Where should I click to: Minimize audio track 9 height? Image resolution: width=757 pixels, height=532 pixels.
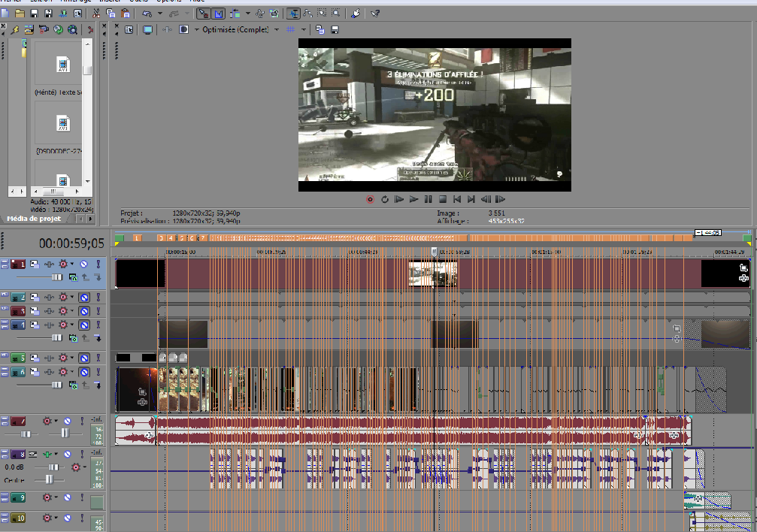[x=5, y=497]
